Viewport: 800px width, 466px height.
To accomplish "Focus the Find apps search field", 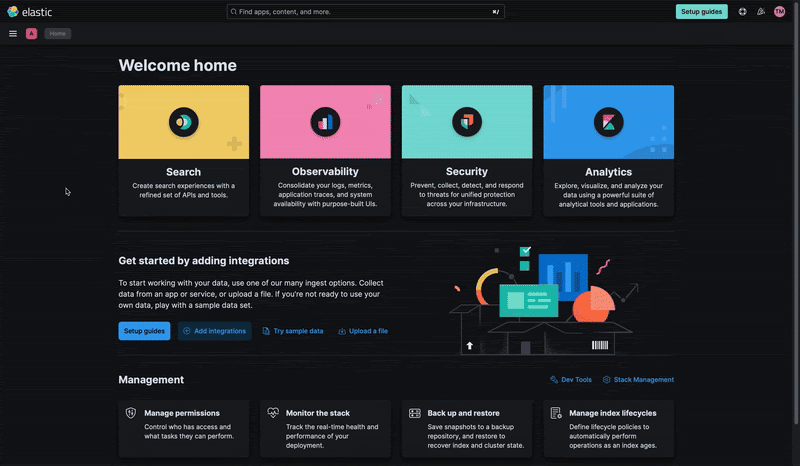I will point(365,12).
